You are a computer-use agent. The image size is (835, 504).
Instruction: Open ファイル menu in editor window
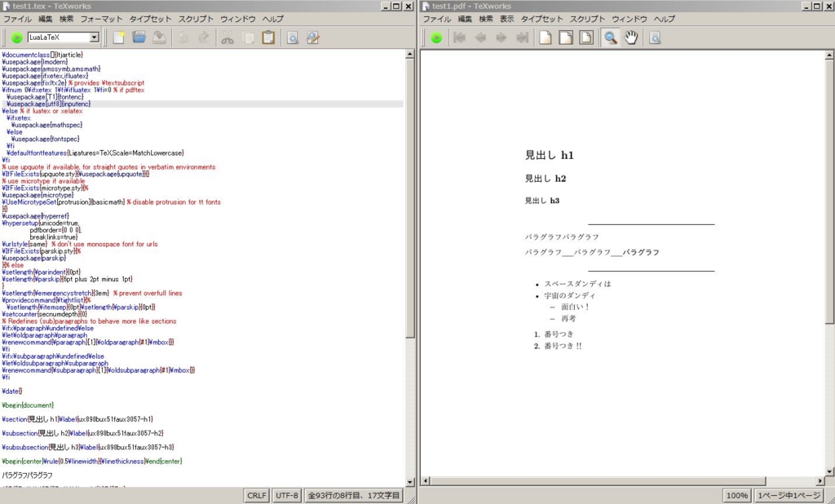tap(17, 19)
